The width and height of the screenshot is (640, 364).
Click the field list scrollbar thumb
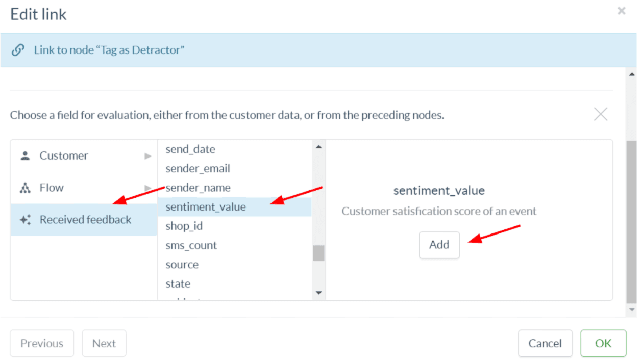[x=318, y=253]
